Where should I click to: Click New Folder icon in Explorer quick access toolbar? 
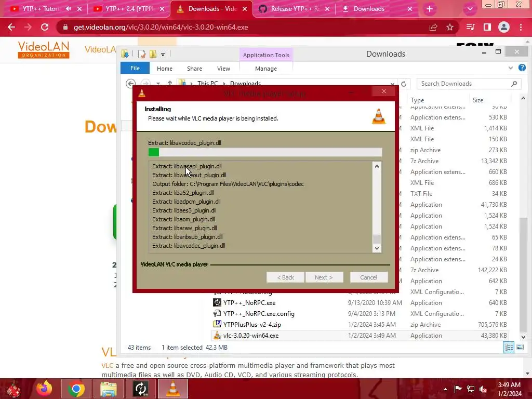click(153, 54)
